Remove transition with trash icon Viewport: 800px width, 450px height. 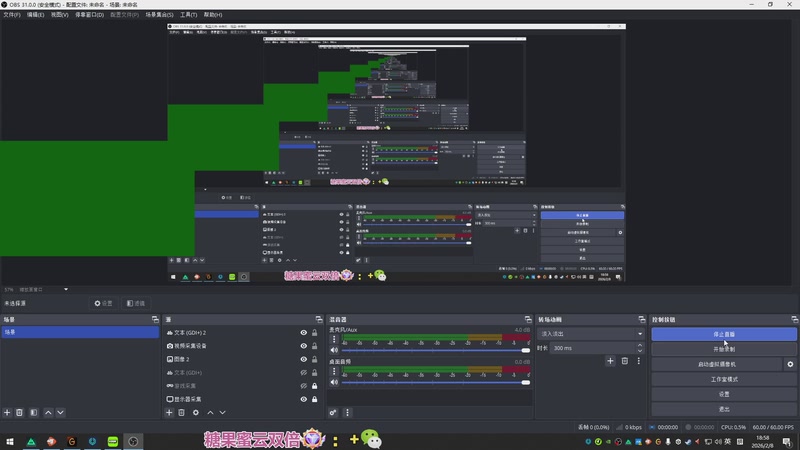(624, 361)
